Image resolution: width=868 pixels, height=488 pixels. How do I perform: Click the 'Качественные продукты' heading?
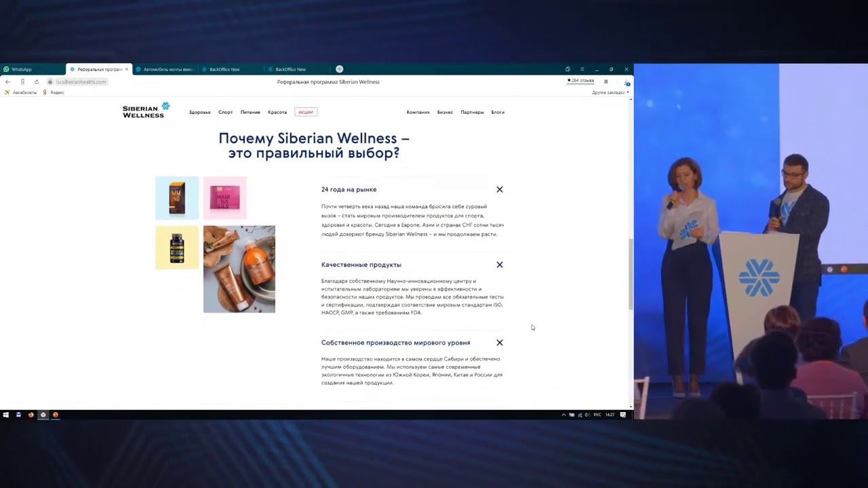(x=361, y=264)
